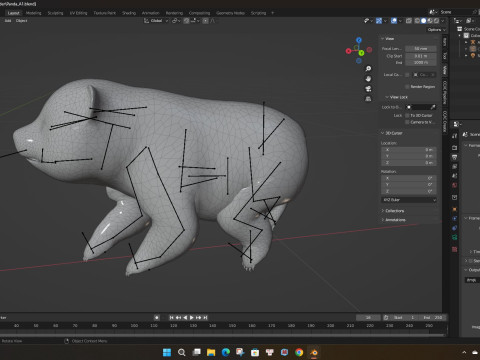Select rendered viewport shading mode

pos(436,21)
